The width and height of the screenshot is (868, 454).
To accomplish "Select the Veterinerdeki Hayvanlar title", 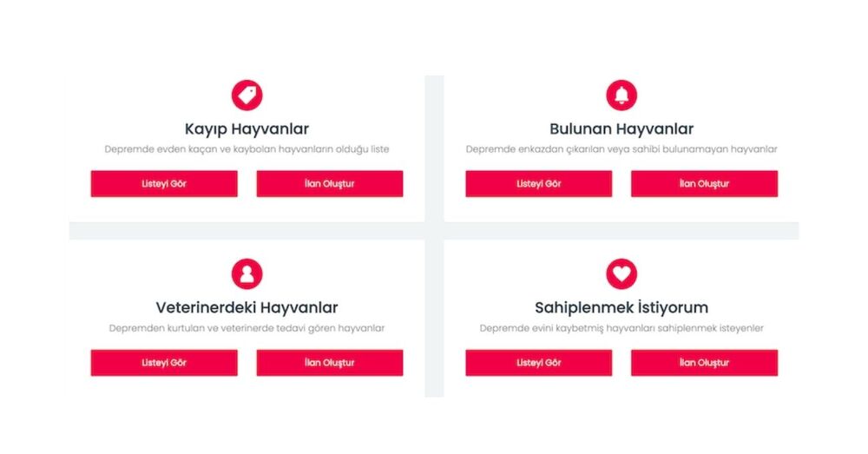I will (x=247, y=308).
